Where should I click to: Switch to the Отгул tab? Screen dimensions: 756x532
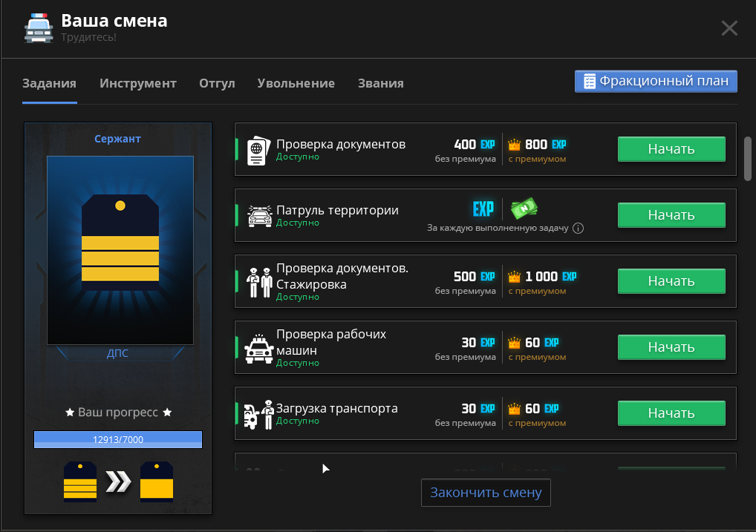(x=217, y=83)
